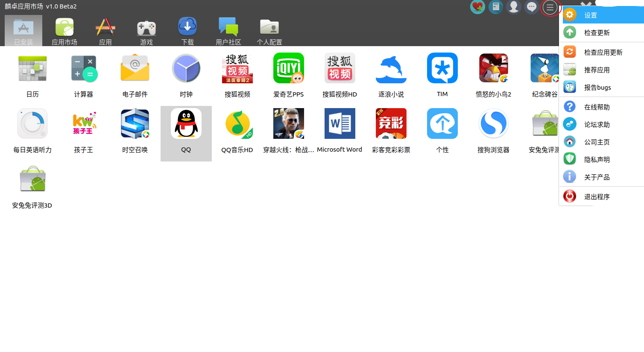Screen dimensions: 644x352
Task: Choose 检查更新 menu item
Action: [x=601, y=32]
